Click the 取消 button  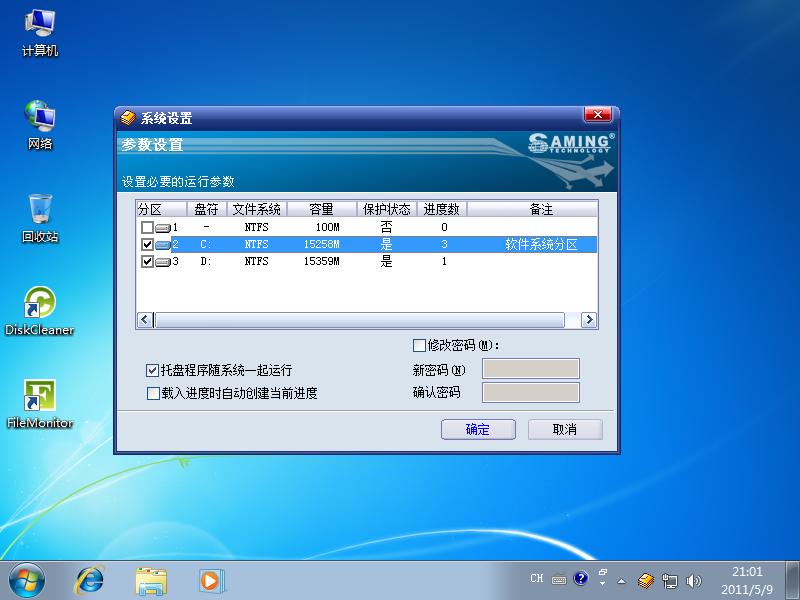pyautogui.click(x=564, y=429)
